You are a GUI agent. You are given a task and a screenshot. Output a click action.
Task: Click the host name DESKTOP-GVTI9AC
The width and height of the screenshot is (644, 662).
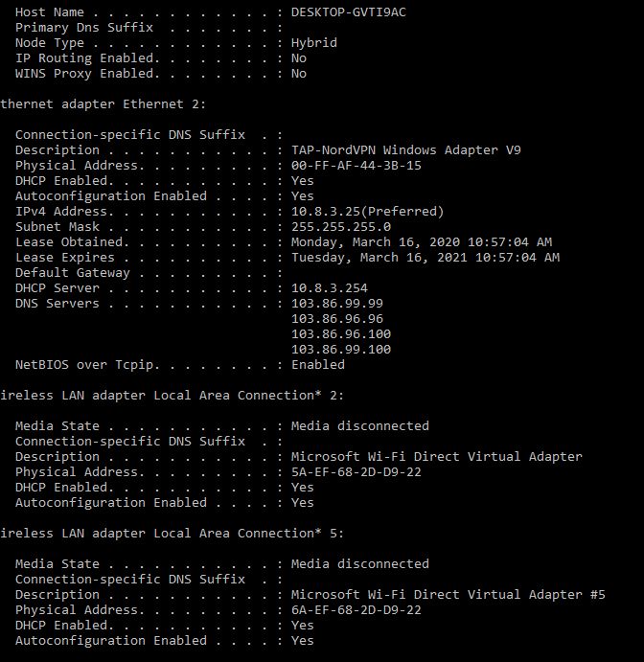pos(349,12)
